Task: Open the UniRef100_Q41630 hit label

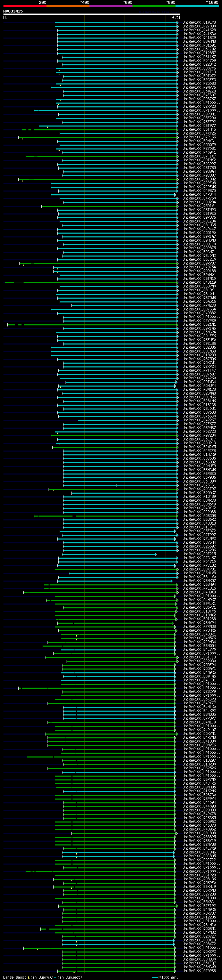Action: (199, 34)
